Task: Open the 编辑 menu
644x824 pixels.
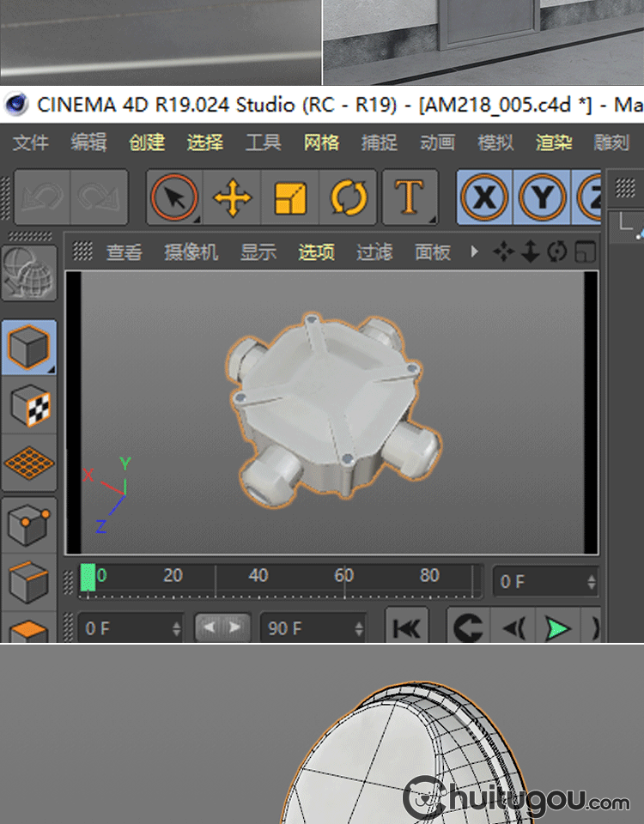Action: pos(88,142)
